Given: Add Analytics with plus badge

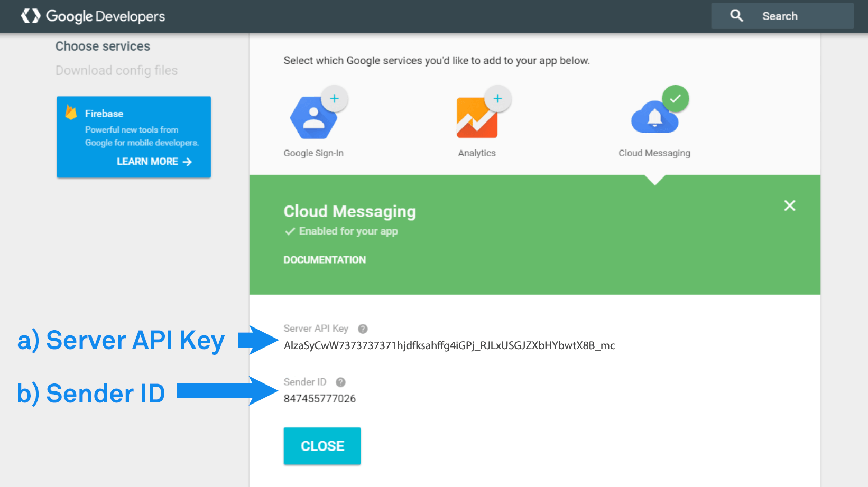Looking at the screenshot, I should point(497,99).
